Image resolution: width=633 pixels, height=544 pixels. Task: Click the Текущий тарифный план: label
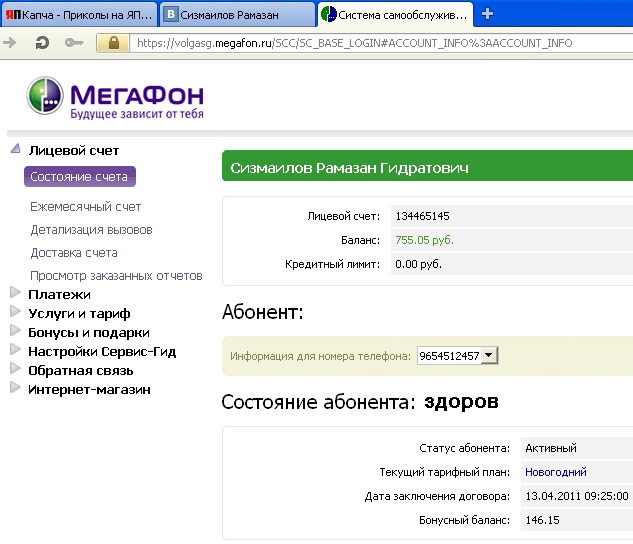444,472
